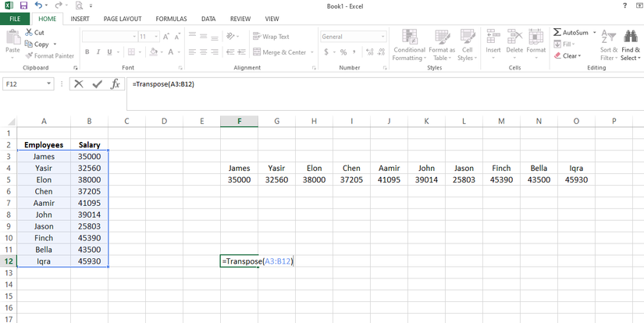Switch to the FORMULAS tab

171,19
